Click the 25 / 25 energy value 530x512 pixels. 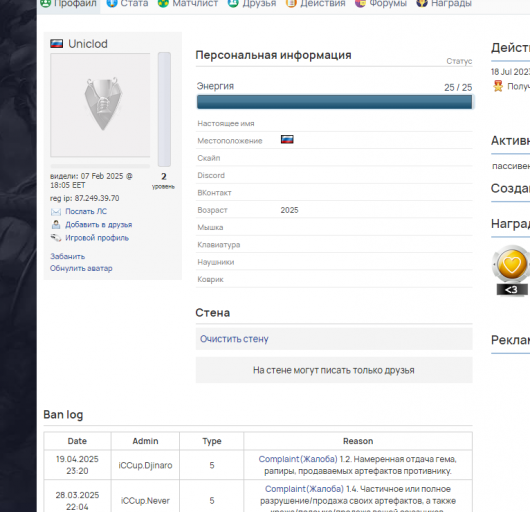[x=458, y=88]
